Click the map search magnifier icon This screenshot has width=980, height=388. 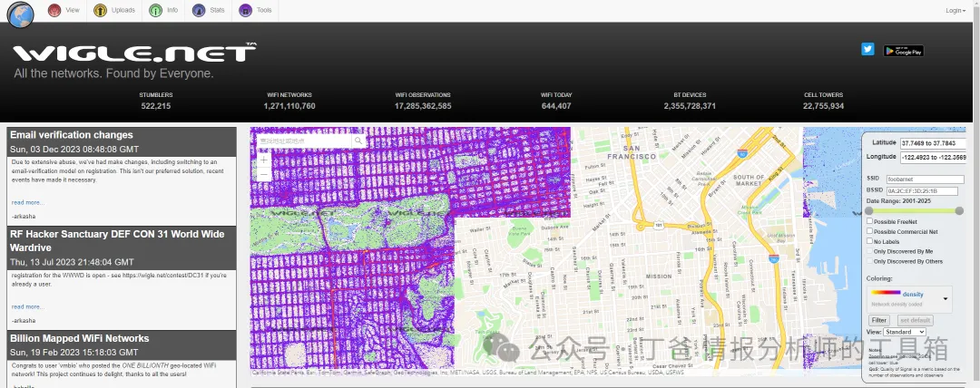358,141
